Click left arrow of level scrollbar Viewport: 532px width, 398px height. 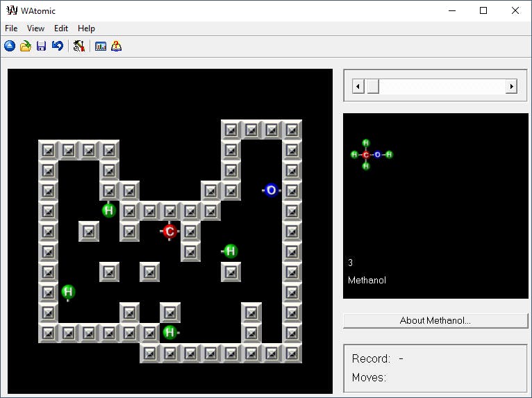click(358, 86)
